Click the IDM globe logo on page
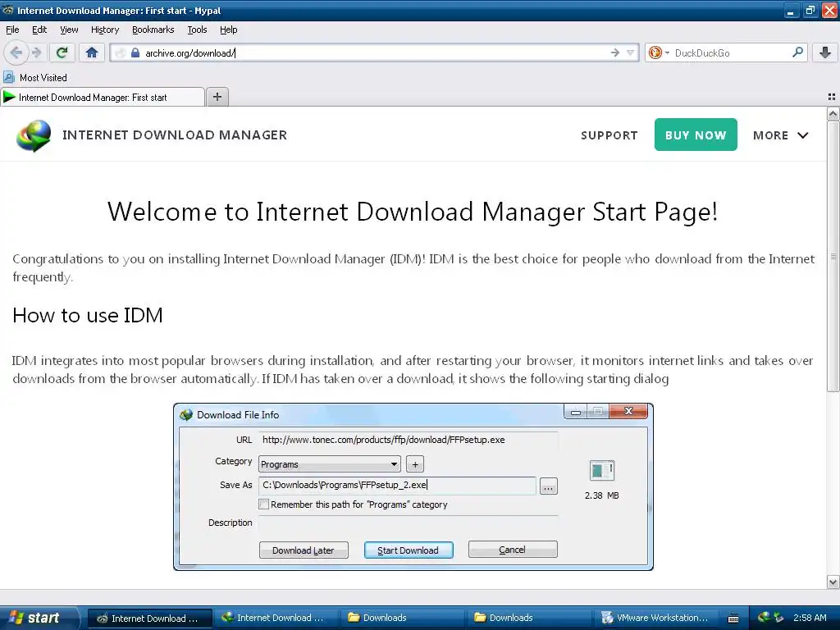 coord(34,135)
